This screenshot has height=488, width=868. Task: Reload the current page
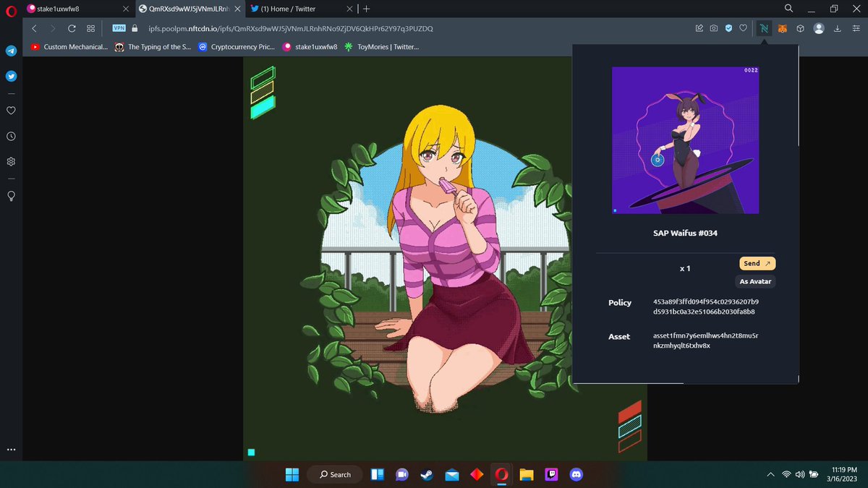coord(72,28)
